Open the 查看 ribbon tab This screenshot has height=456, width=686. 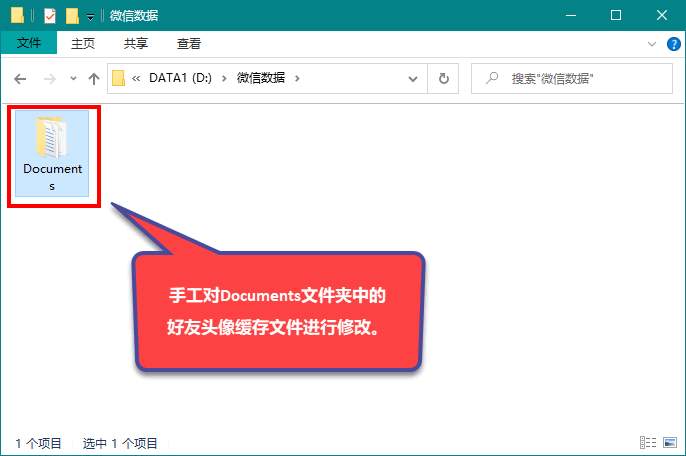(189, 43)
